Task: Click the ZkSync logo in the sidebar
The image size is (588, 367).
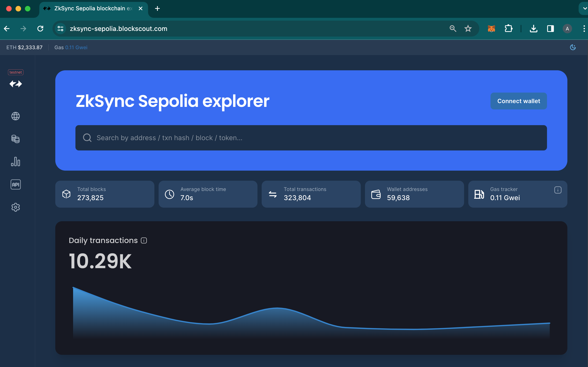Action: click(15, 84)
